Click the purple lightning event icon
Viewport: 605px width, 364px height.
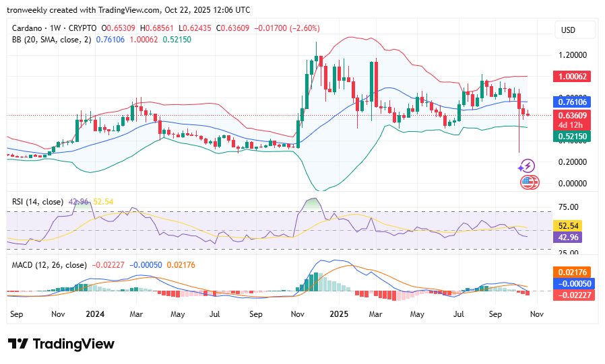point(528,166)
